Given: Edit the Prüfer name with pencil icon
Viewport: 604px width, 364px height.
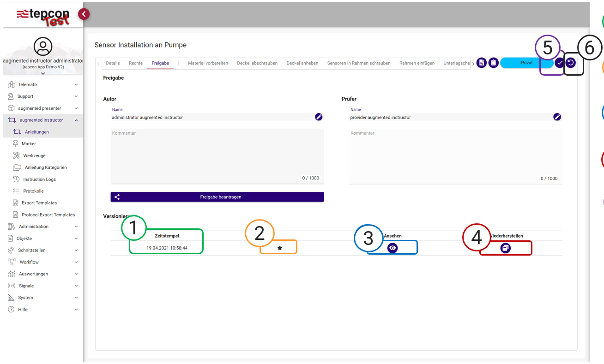Looking at the screenshot, I should click(557, 117).
